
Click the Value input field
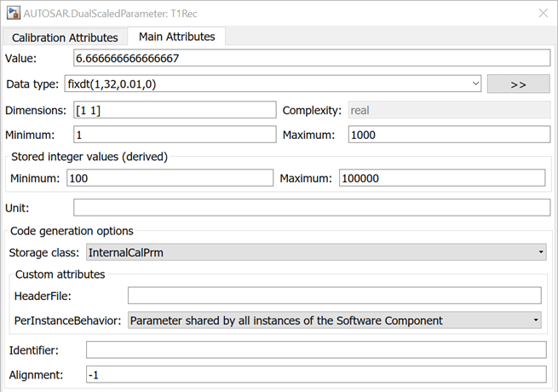(x=312, y=58)
